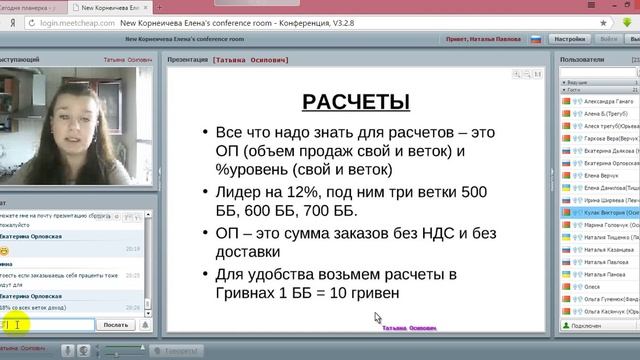Zoom in on the presentation slide

click(x=517, y=74)
